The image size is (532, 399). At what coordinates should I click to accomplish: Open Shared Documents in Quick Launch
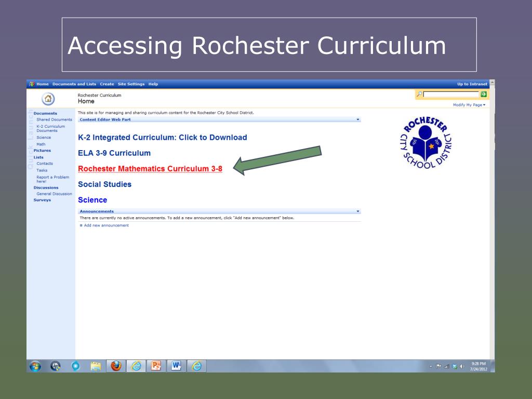coord(54,119)
